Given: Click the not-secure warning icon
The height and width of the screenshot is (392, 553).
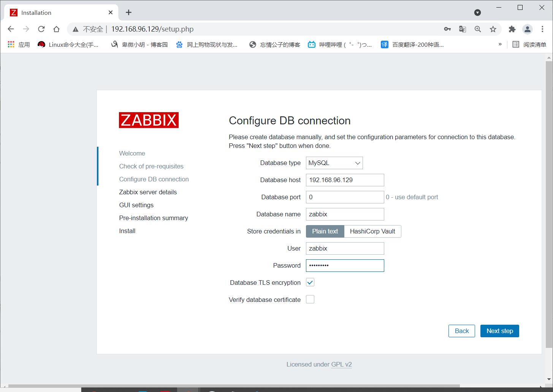Looking at the screenshot, I should click(x=76, y=29).
